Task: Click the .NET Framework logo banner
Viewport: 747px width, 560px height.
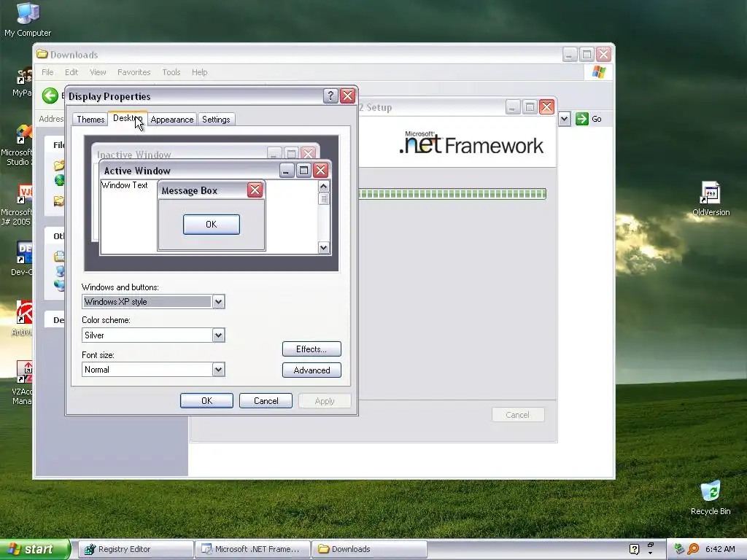Action: click(471, 142)
